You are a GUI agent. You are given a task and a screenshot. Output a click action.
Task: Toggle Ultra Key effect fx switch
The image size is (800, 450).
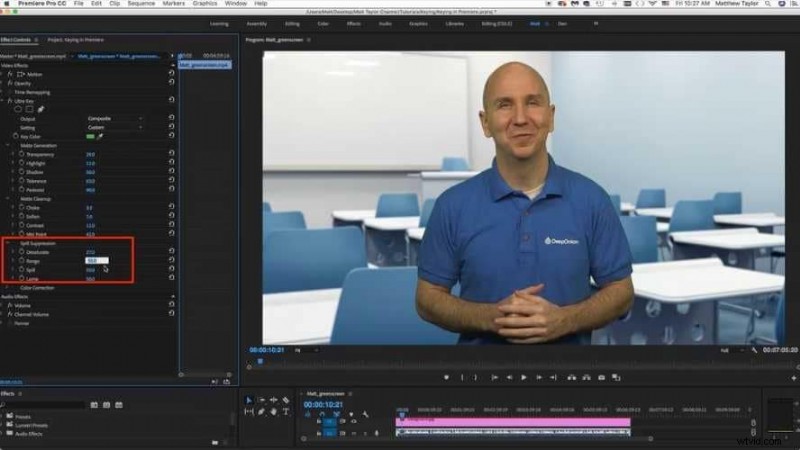10,101
